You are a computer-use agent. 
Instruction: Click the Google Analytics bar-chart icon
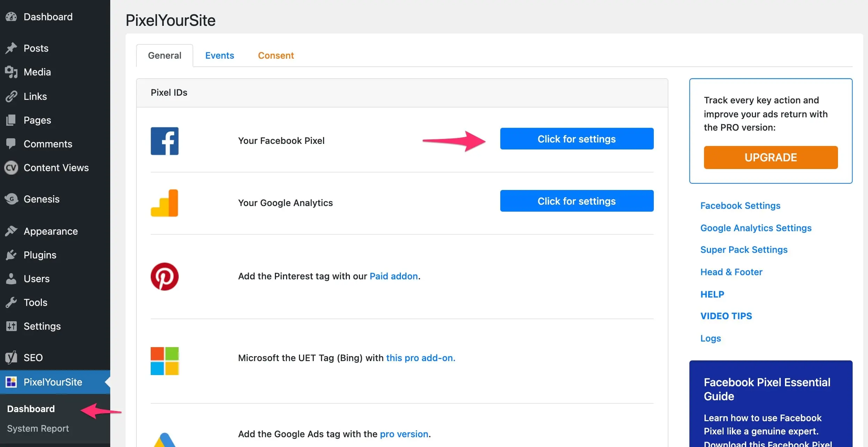[x=164, y=203]
